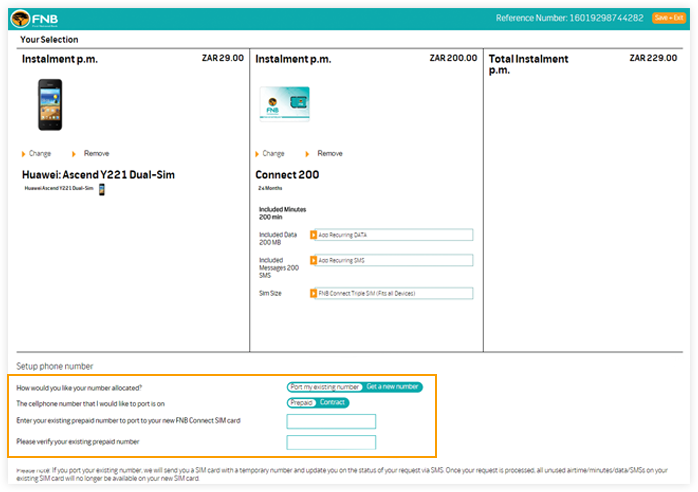Select the Get a new number option
The height and width of the screenshot is (492, 698).
391,387
